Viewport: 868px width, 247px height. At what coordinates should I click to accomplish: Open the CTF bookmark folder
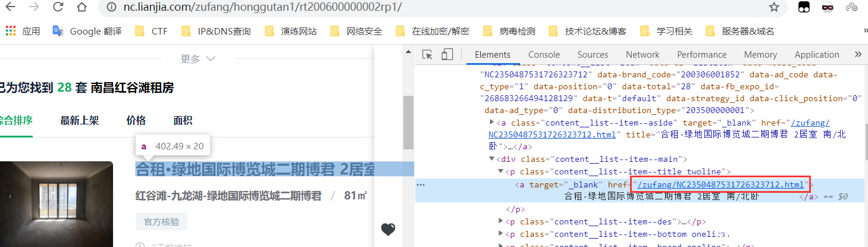pyautogui.click(x=151, y=31)
